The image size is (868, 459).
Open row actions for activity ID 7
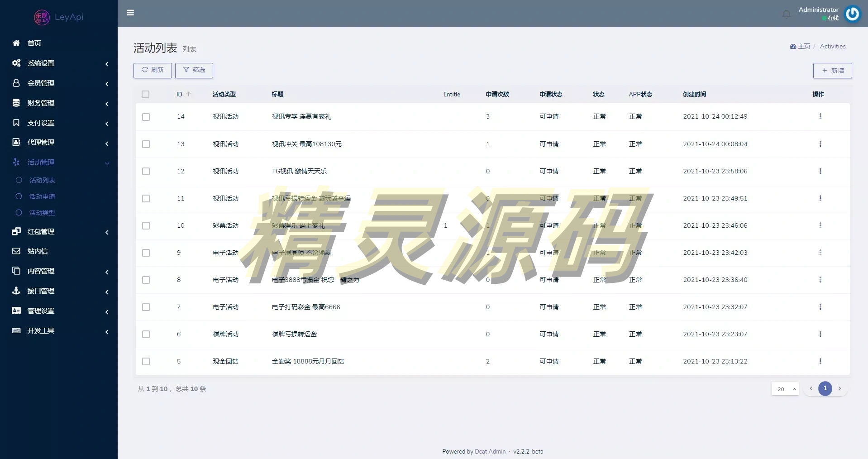click(820, 307)
